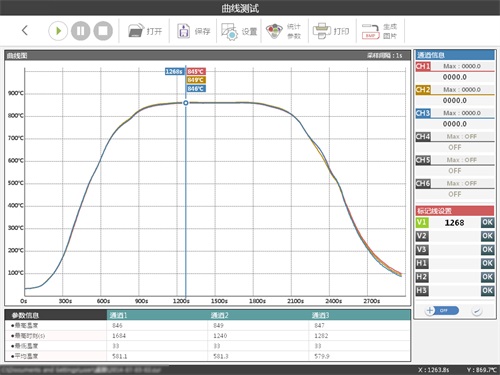Click the 1500s x-axis label
This screenshot has width=500, height=375.
219,301
